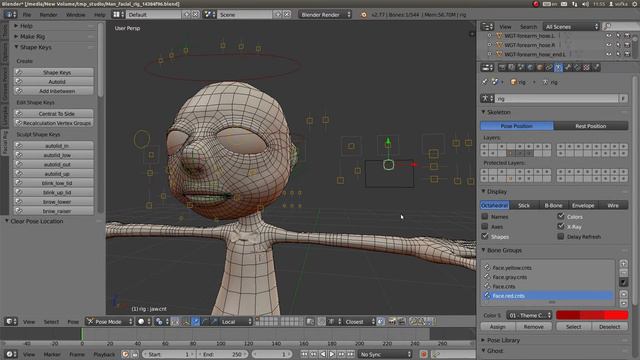Screen dimensions: 640x360
Task: Open the bone properties tab icon
Action: pos(568,68)
